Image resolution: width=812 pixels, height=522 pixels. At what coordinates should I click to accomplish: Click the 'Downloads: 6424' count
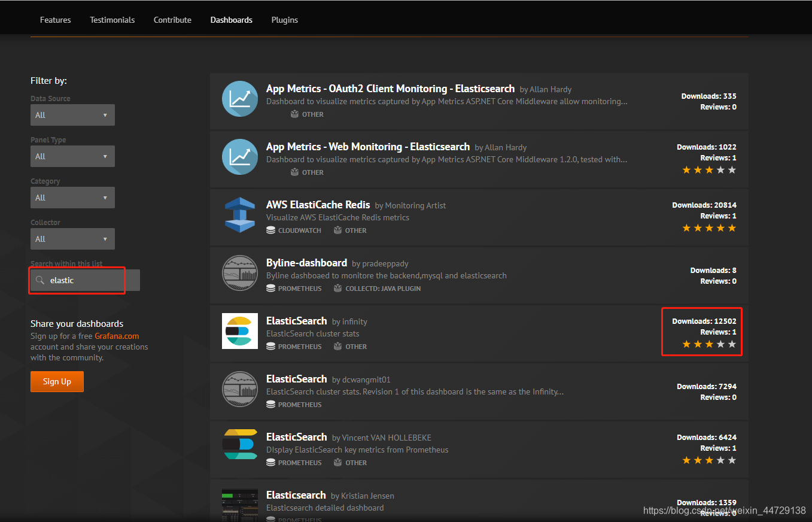point(707,437)
